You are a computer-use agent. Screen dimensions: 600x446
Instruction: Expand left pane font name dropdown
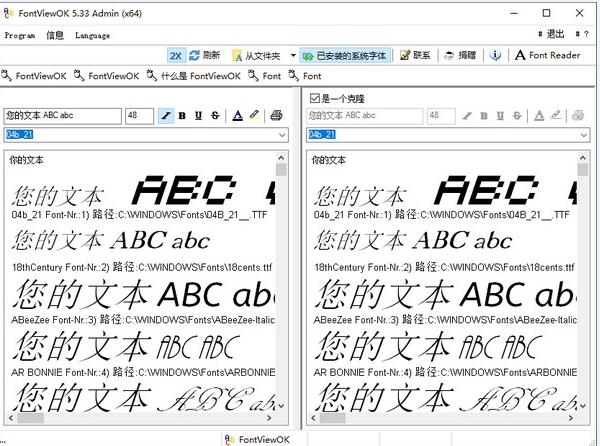coord(282,135)
